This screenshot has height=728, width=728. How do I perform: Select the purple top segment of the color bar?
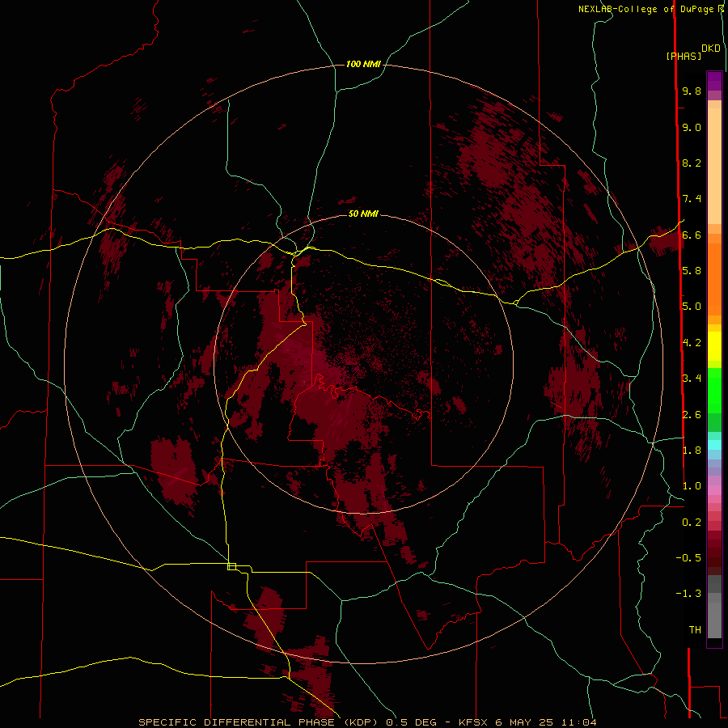pos(714,81)
